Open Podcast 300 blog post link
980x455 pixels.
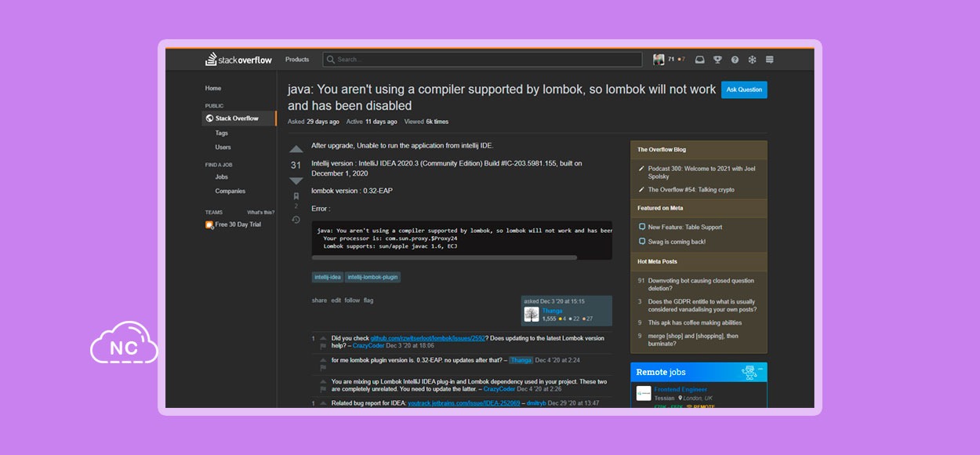point(702,173)
